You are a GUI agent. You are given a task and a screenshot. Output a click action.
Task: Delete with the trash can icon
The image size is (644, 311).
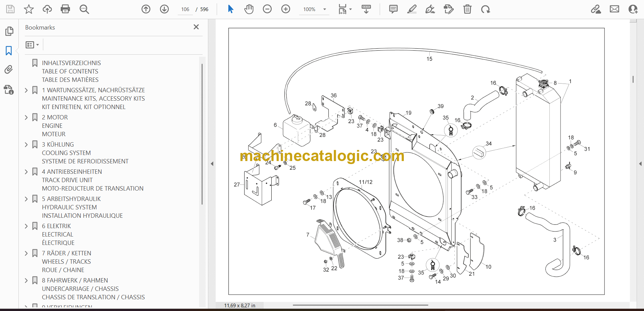[x=467, y=9]
